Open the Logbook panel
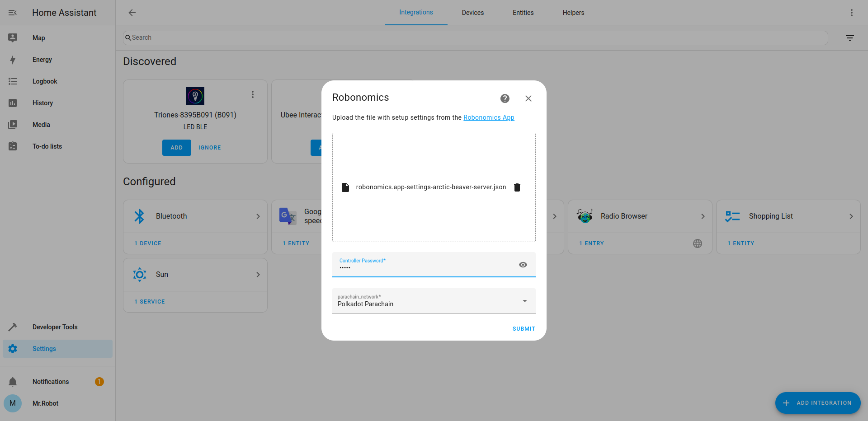 pyautogui.click(x=57, y=81)
